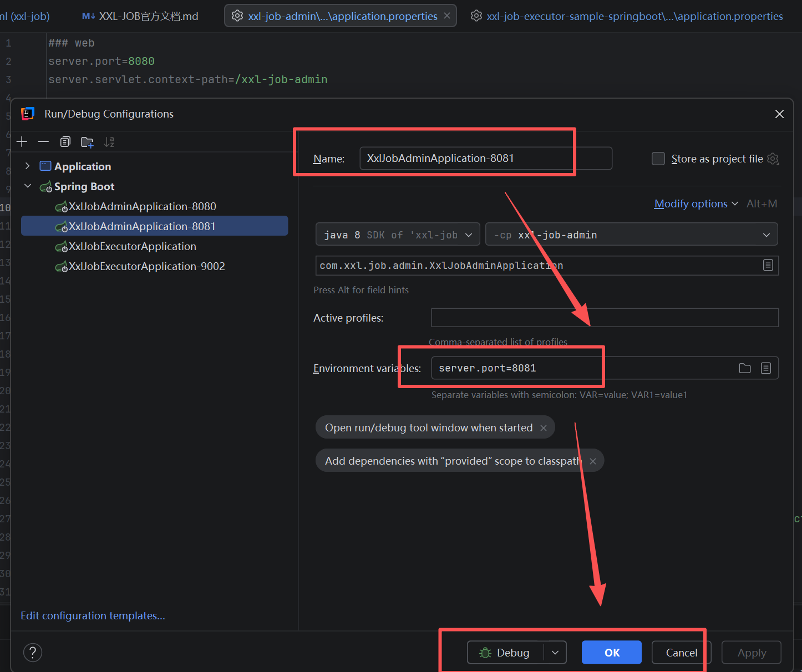Enable Store as project file checkbox
The width and height of the screenshot is (802, 672).
(x=658, y=159)
